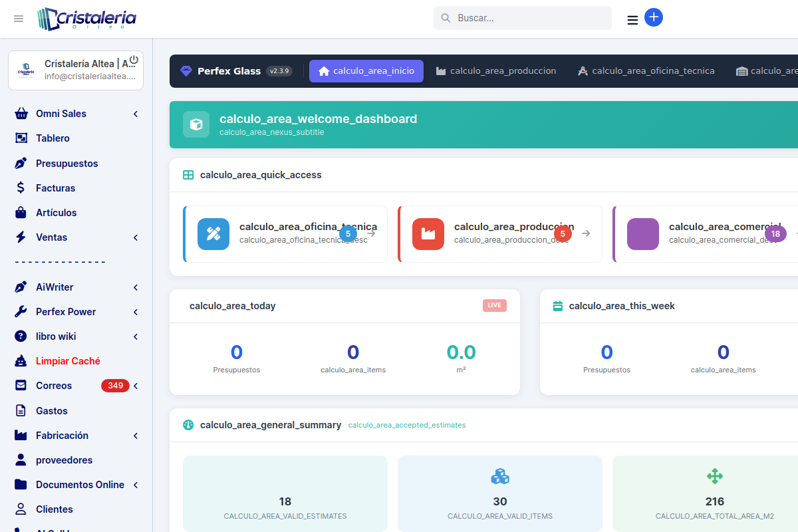Click the Buscar search input field

coord(529,18)
